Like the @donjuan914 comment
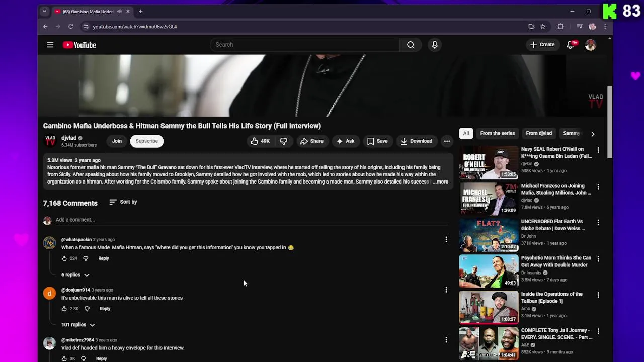Screen dimensions: 644x362 (x=64, y=309)
